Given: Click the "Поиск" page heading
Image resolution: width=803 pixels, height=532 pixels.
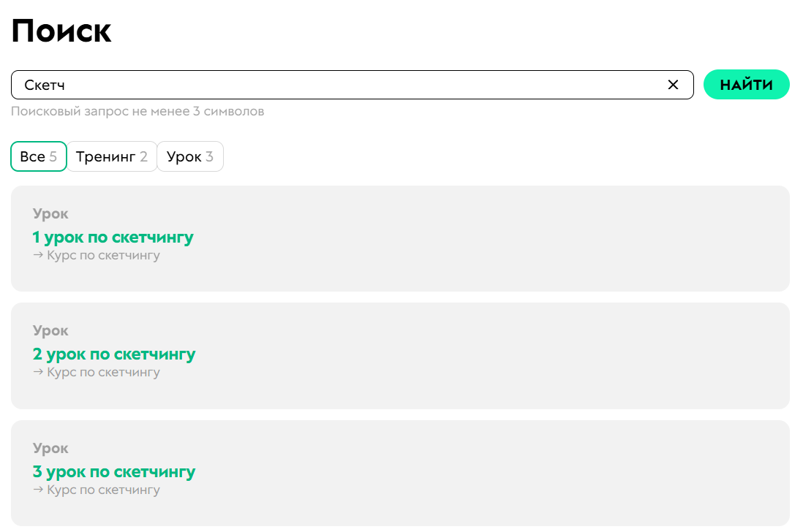Looking at the screenshot, I should coord(61,31).
